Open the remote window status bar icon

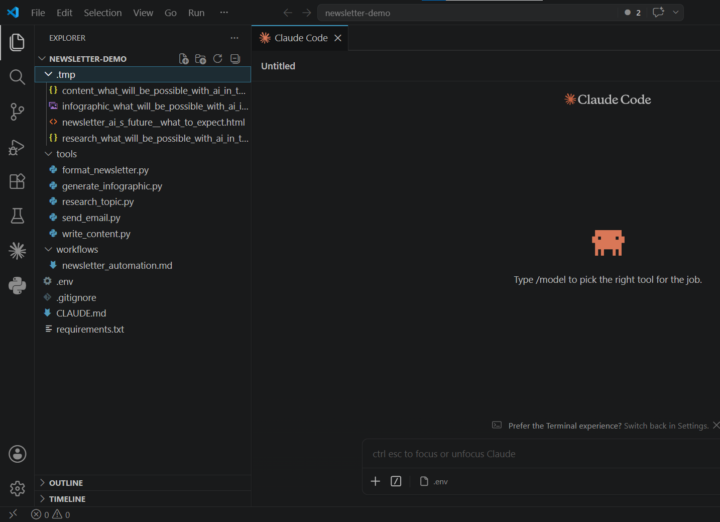point(13,514)
